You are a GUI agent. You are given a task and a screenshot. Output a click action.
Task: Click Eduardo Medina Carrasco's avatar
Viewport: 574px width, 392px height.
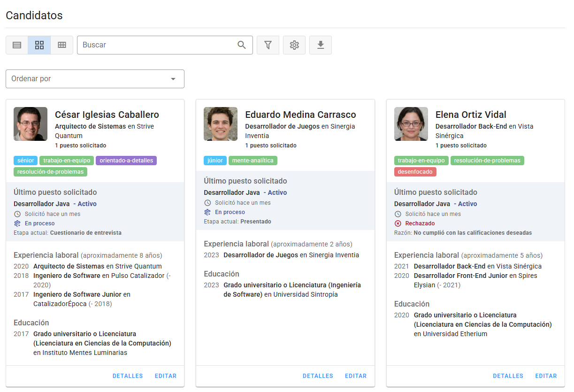pyautogui.click(x=221, y=124)
